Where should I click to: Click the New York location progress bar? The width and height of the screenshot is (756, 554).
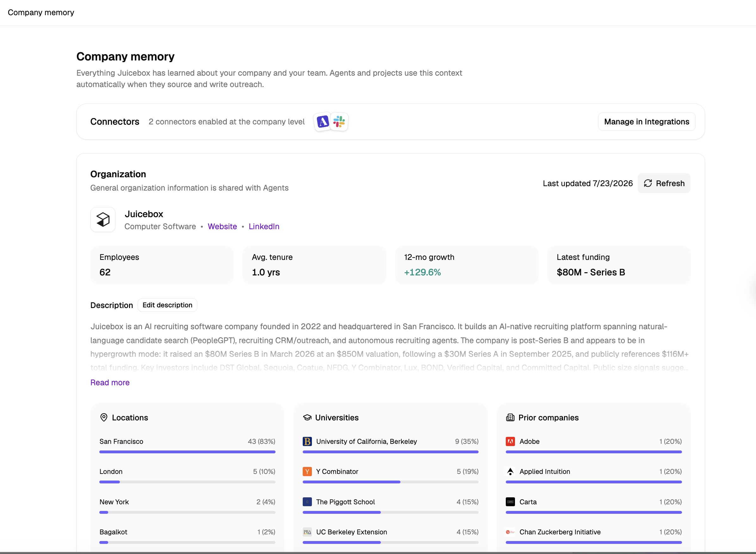(187, 513)
